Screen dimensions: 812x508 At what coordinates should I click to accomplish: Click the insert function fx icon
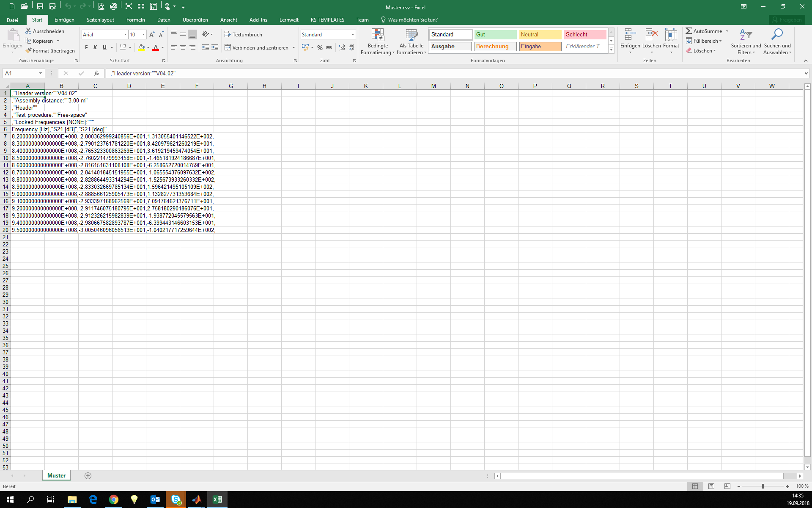click(x=96, y=73)
